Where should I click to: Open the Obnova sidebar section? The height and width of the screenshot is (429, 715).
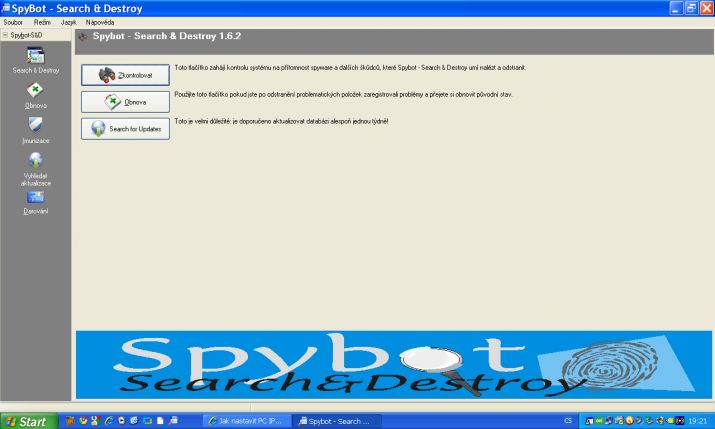click(35, 96)
